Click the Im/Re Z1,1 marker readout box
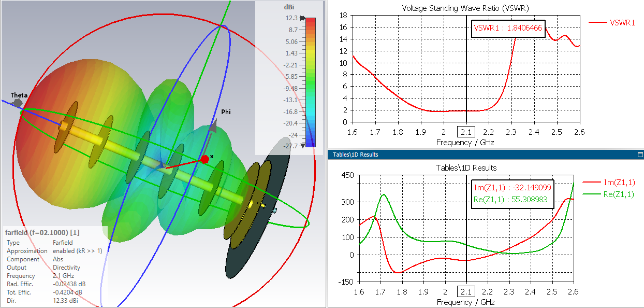 [513, 193]
